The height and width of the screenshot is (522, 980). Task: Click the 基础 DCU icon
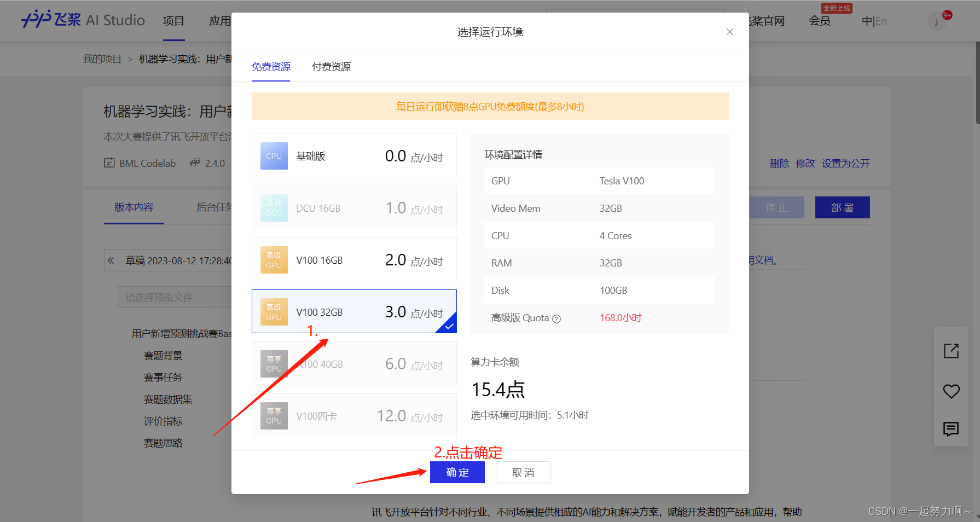(274, 208)
